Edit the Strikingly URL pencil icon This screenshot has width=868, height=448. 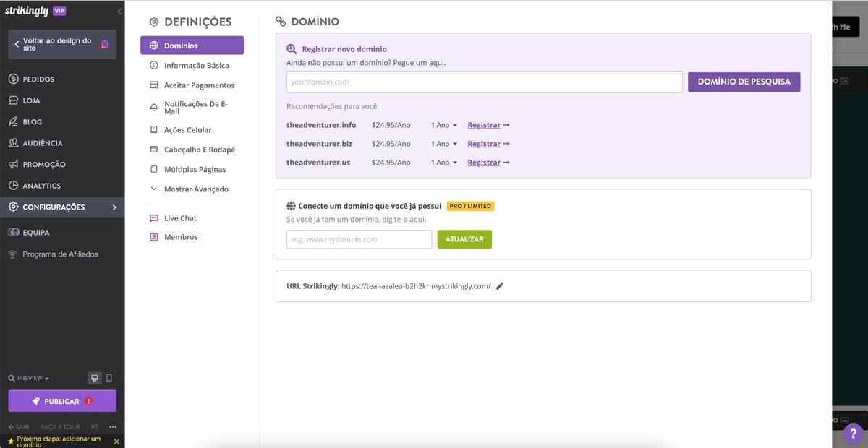pyautogui.click(x=500, y=286)
